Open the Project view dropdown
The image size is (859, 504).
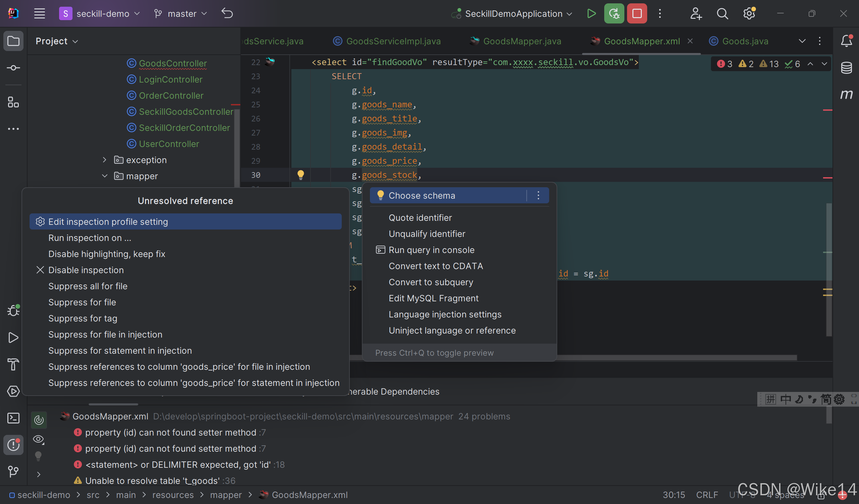pos(57,41)
